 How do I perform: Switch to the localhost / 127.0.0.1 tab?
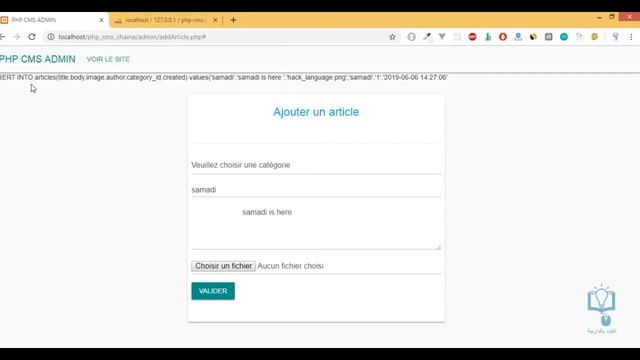[x=165, y=20]
